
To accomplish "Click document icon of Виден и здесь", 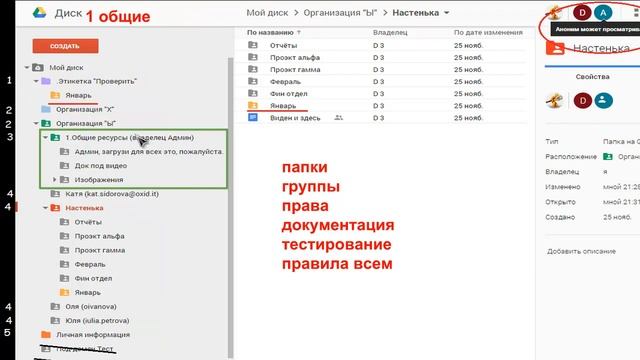I will click(x=253, y=118).
